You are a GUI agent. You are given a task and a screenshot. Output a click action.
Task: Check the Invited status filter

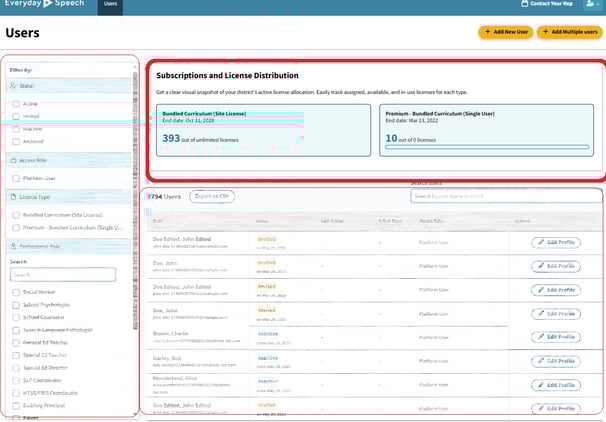point(16,116)
